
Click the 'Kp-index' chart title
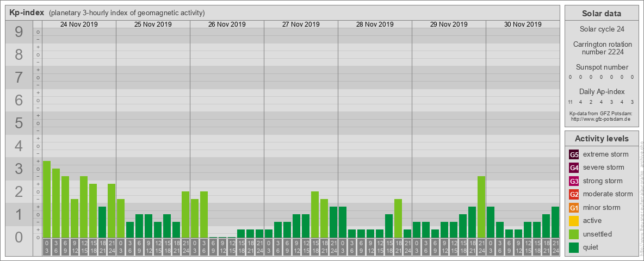(27, 13)
